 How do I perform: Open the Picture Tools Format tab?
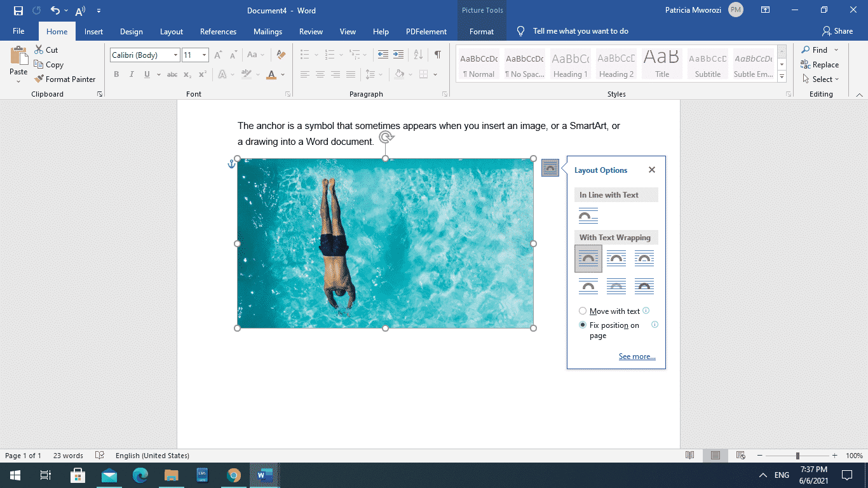481,30
